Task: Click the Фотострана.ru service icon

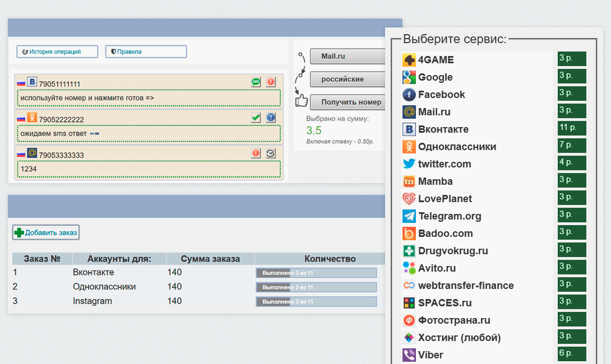Action: pos(409,320)
